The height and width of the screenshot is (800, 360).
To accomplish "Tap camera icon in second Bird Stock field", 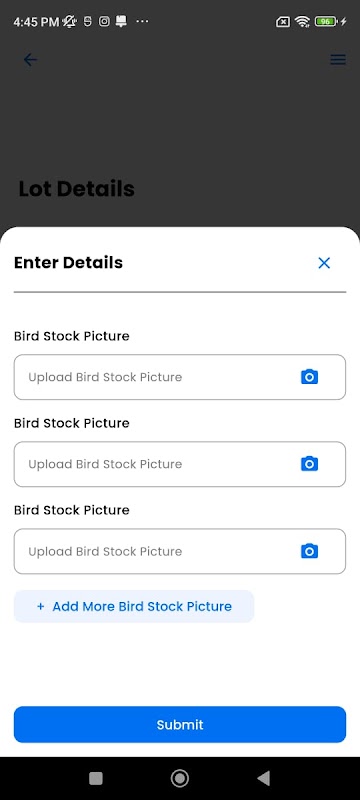I will 310,464.
